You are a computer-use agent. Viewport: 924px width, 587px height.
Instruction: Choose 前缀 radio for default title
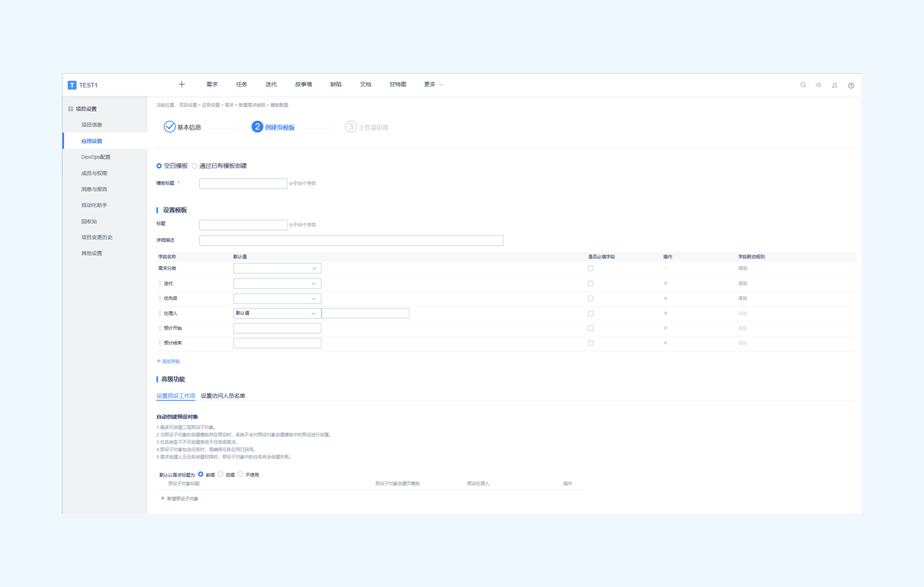point(201,474)
